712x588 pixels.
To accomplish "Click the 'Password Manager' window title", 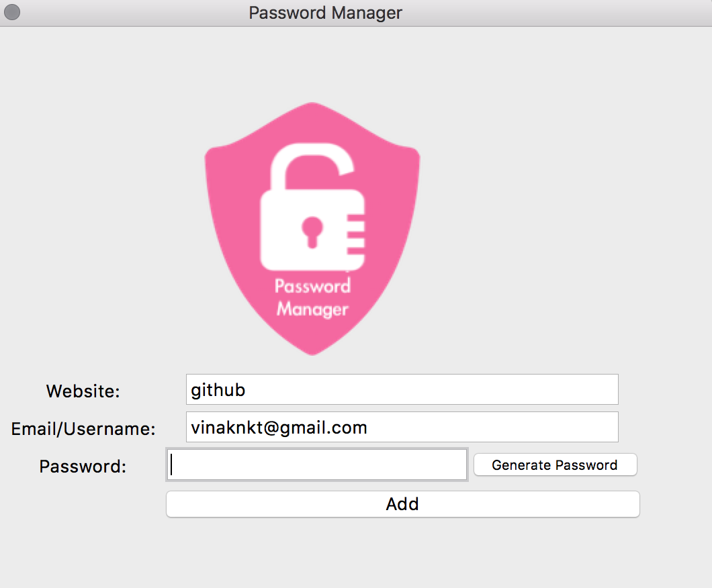I will point(325,13).
